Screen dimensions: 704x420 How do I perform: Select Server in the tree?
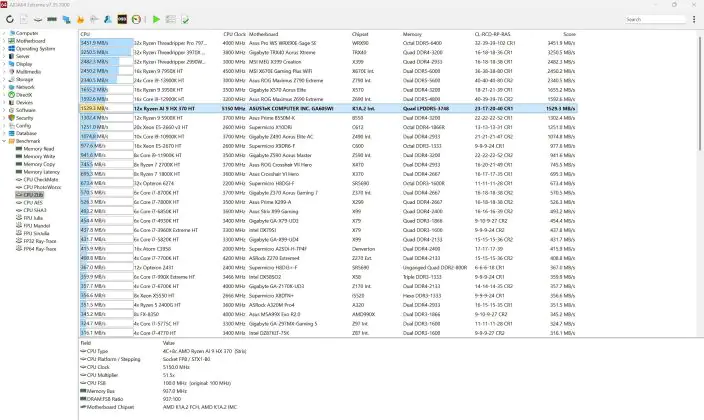click(22, 56)
